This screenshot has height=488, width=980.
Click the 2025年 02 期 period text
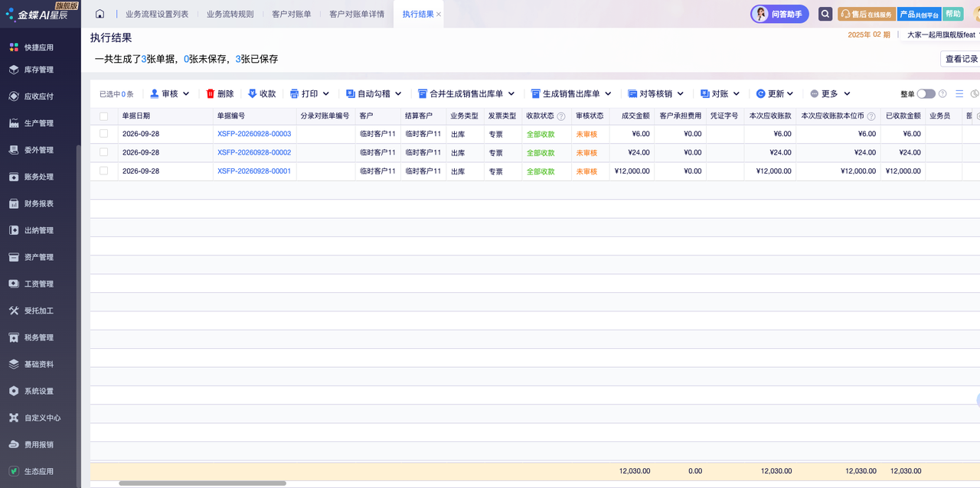[x=869, y=35]
